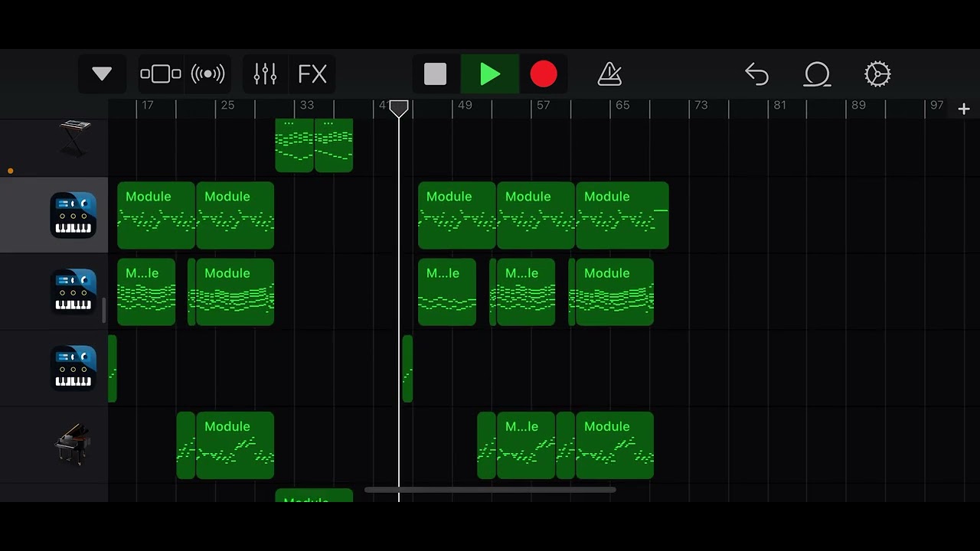Screen dimensions: 980x551
Task: Click bar 57 on the ruler
Action: point(543,105)
